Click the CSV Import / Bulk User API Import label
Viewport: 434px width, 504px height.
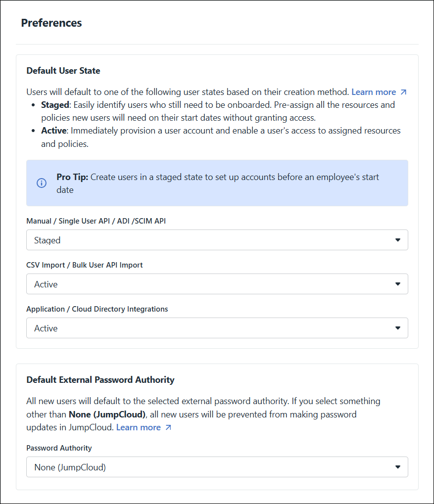click(x=85, y=265)
